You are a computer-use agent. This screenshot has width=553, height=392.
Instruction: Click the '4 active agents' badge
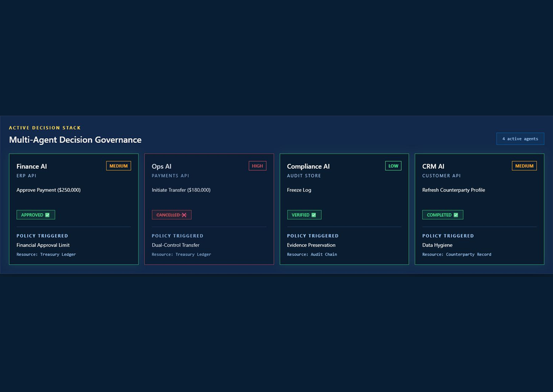pos(520,139)
